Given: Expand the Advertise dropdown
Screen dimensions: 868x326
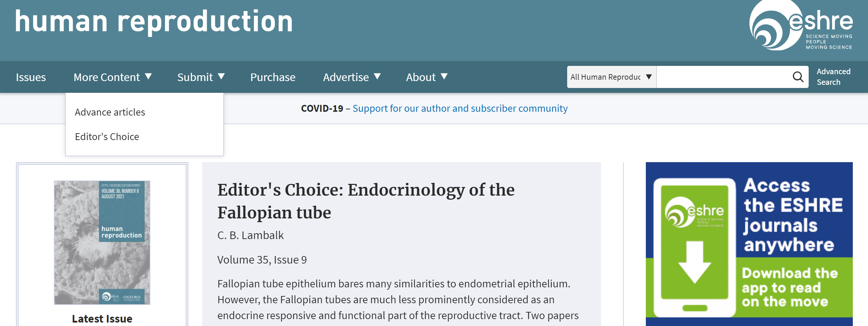Looking at the screenshot, I should click(352, 77).
